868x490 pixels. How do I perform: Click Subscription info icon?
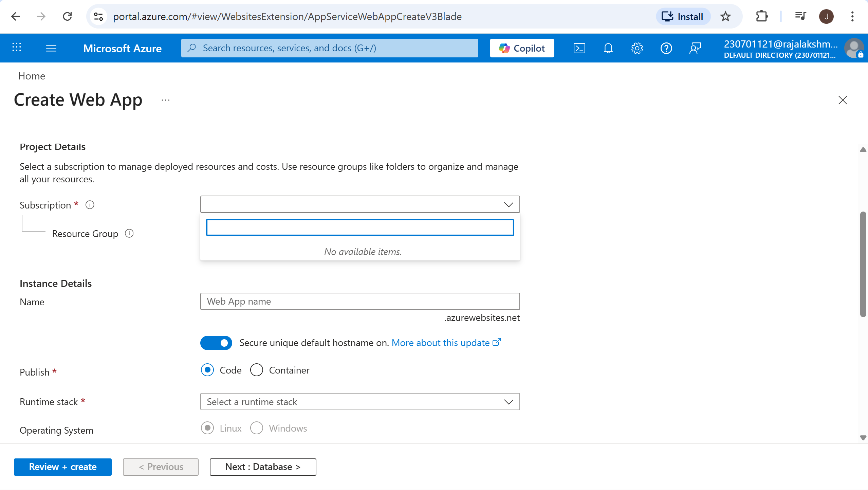[x=90, y=205]
